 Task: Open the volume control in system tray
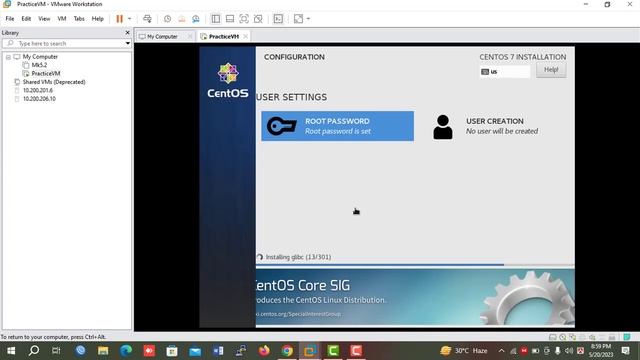pyautogui.click(x=569, y=351)
